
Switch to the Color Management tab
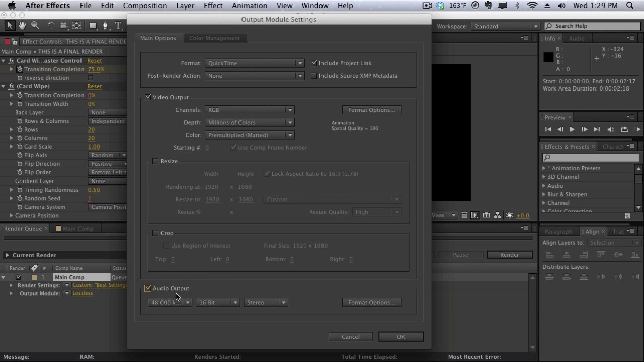point(214,38)
